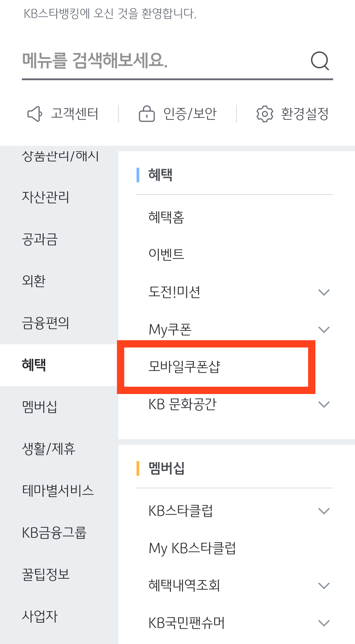Open 고객센터 via the speaker icon
The height and width of the screenshot is (644, 355).
34,114
